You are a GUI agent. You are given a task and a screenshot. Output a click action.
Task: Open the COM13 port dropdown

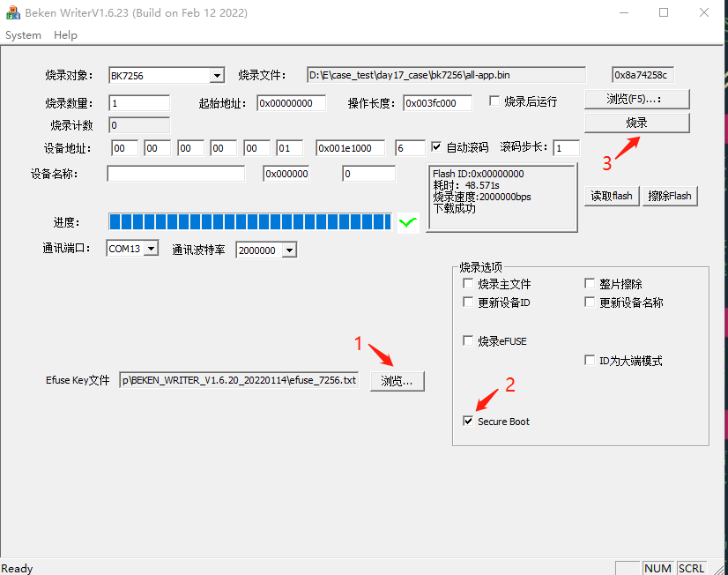[x=151, y=250]
